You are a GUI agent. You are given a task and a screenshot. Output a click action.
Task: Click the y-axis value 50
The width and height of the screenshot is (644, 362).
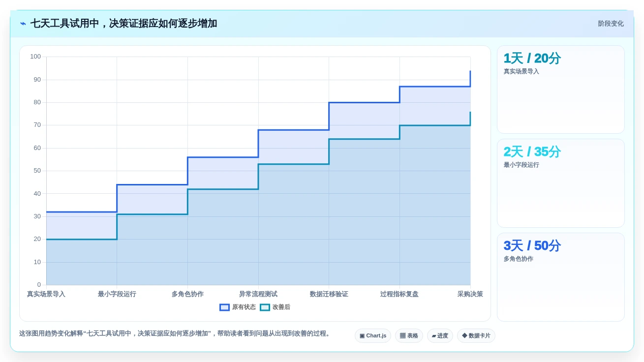pyautogui.click(x=37, y=171)
